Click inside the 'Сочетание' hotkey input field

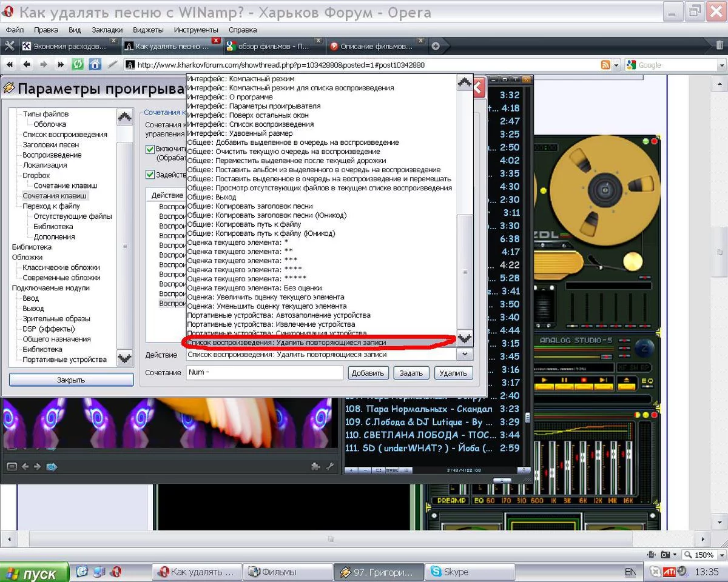(x=265, y=373)
